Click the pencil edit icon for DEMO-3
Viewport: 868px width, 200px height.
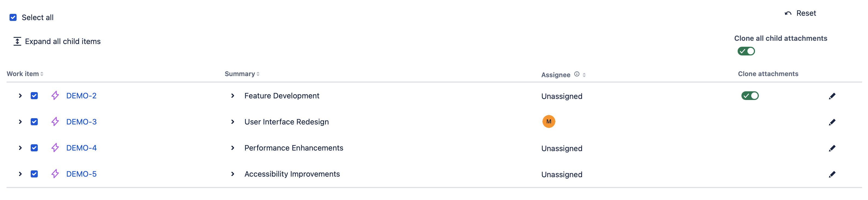pyautogui.click(x=832, y=122)
